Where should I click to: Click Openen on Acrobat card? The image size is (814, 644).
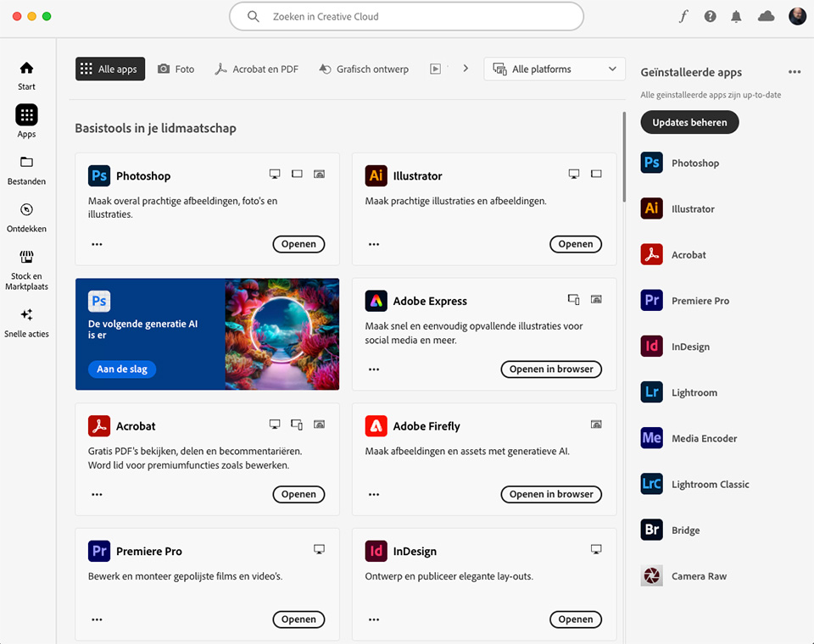298,494
